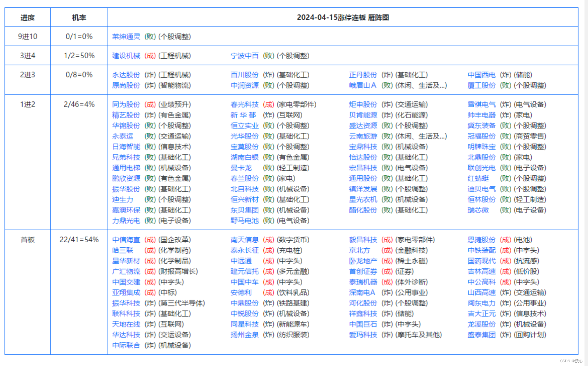
Task: Open 厦工股份 stock link
Action: click(x=481, y=85)
